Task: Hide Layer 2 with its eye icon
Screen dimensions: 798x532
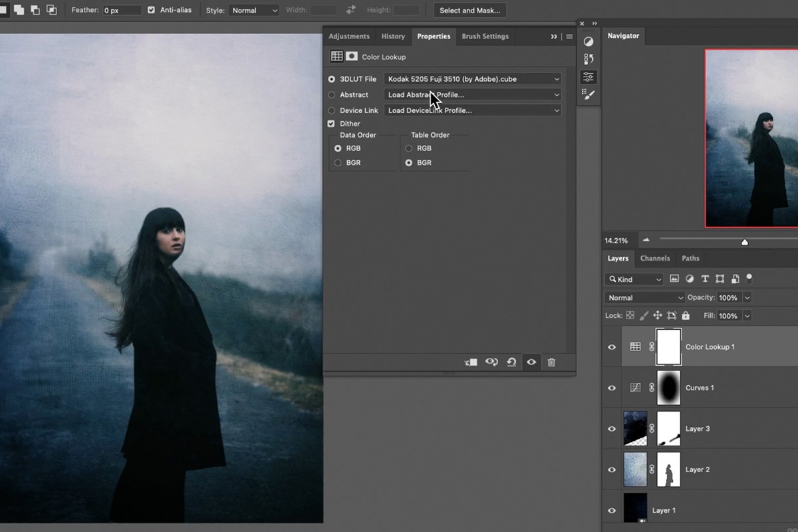Action: (x=612, y=469)
